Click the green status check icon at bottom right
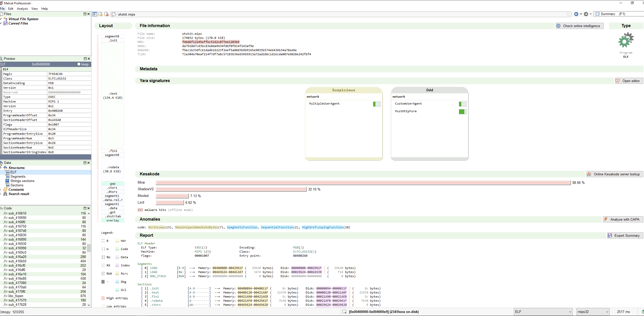The image size is (644, 316). pos(643,312)
